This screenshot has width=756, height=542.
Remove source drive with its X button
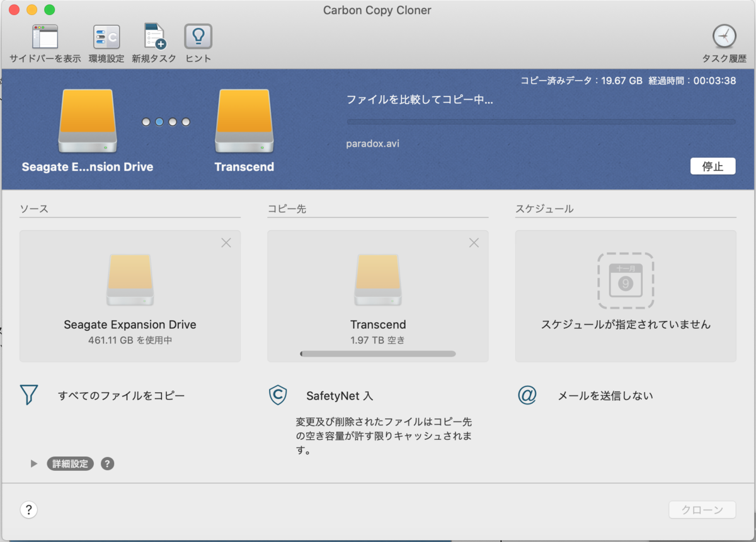coord(226,243)
